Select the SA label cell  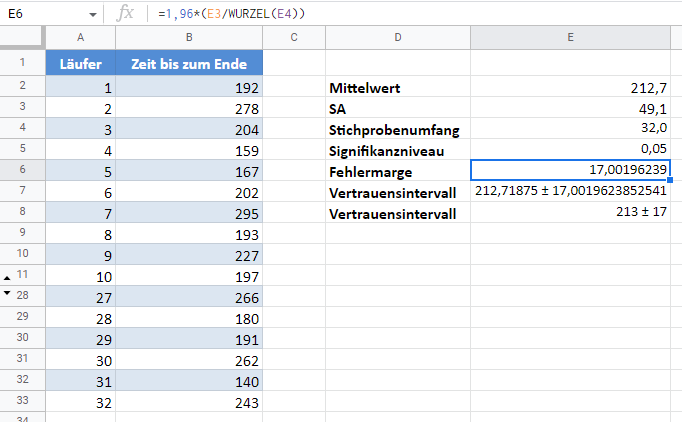coord(398,107)
